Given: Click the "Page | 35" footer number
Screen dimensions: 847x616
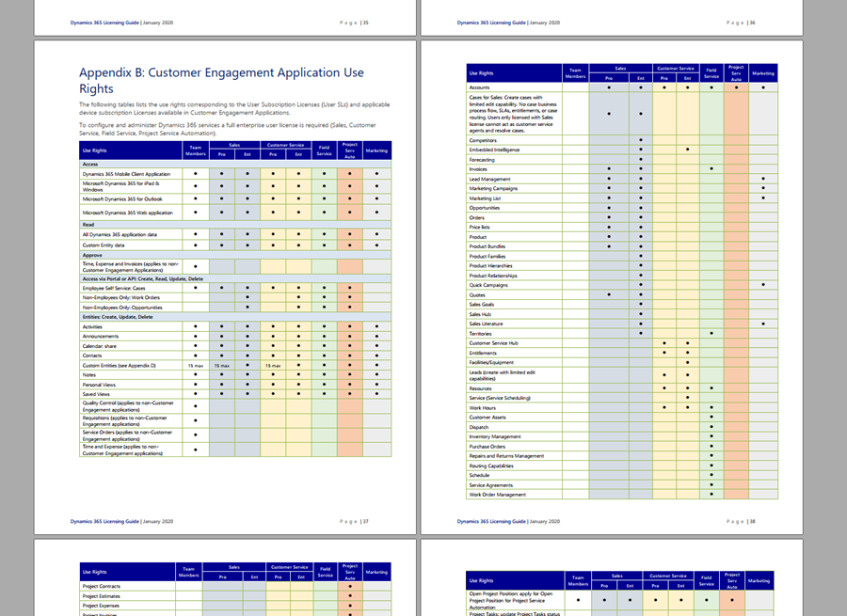Looking at the screenshot, I should tap(355, 23).
